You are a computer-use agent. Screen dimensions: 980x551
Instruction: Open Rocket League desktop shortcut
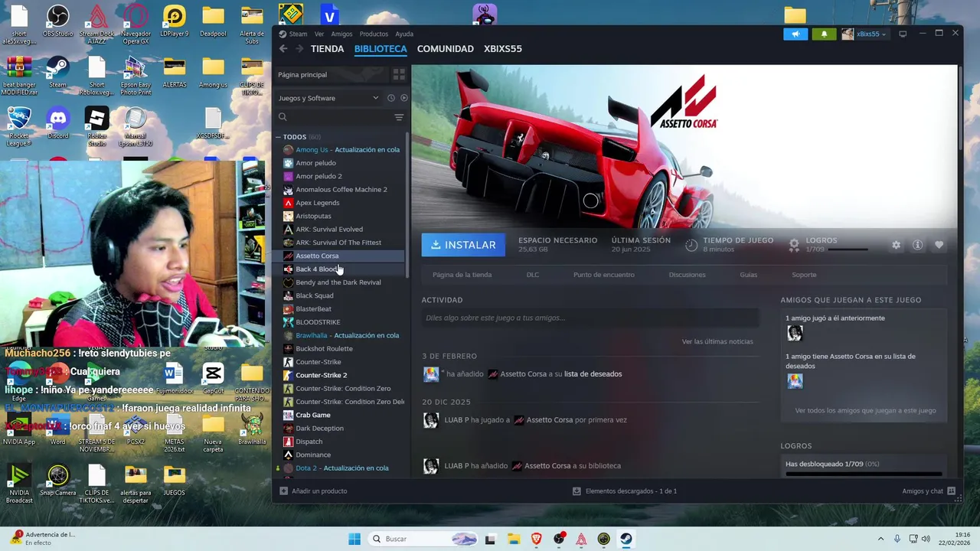[x=18, y=126]
